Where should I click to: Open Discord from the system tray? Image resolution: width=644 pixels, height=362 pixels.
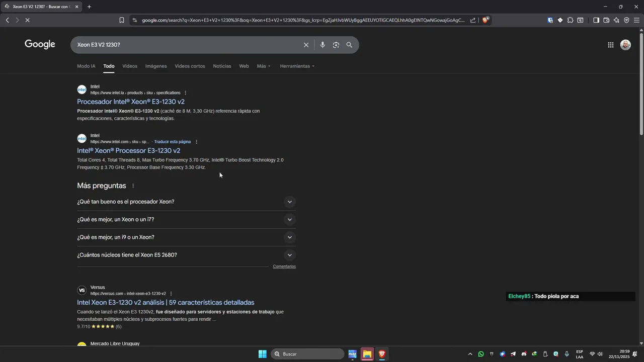coord(524,354)
